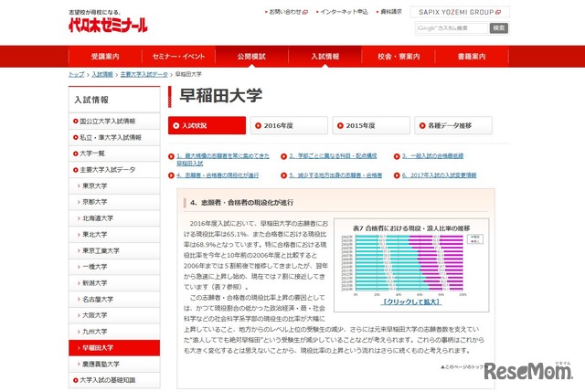Open 東京大学 in sidebar list
Screen dimensions: 585x392
114,185
